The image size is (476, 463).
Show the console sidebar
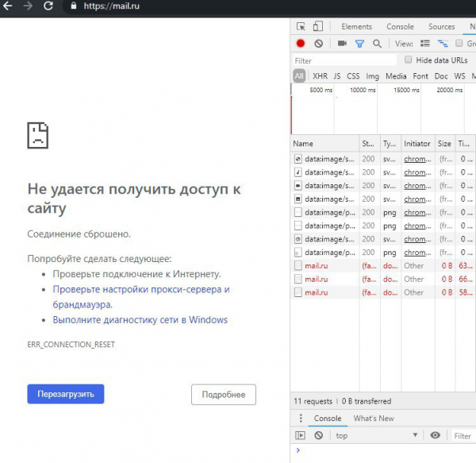(x=301, y=435)
